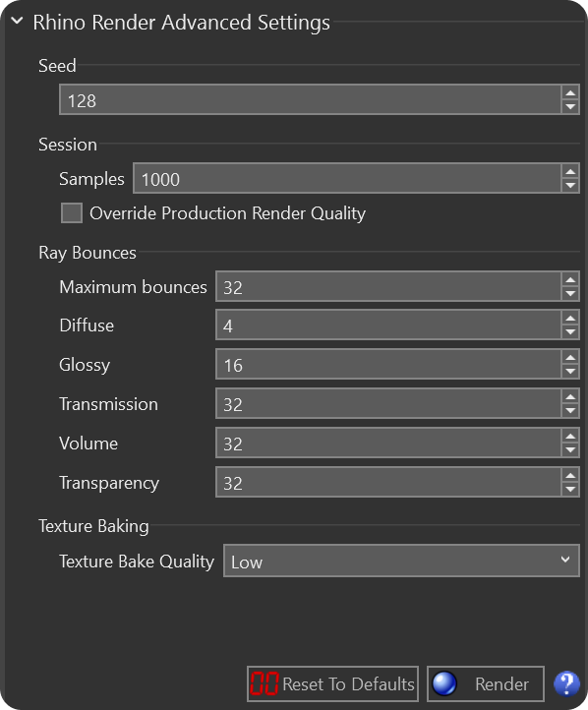Decrease the Seed value with down arrow
The image size is (588, 710).
570,107
